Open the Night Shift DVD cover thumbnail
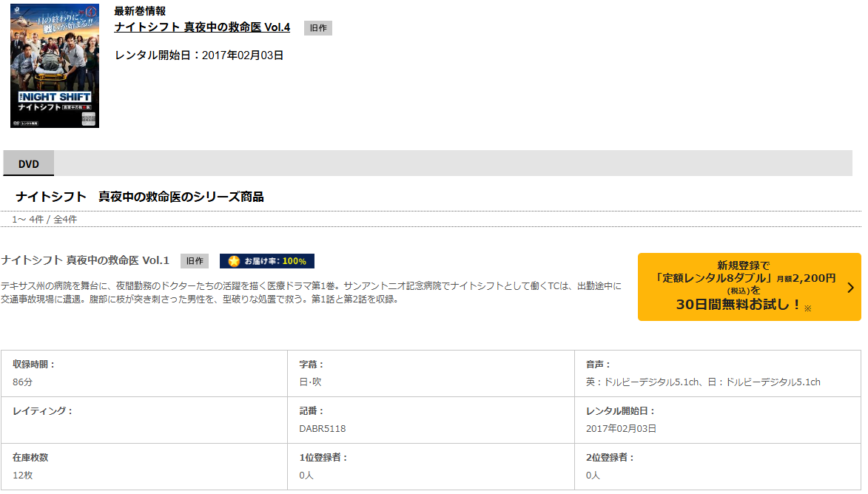 [x=55, y=66]
